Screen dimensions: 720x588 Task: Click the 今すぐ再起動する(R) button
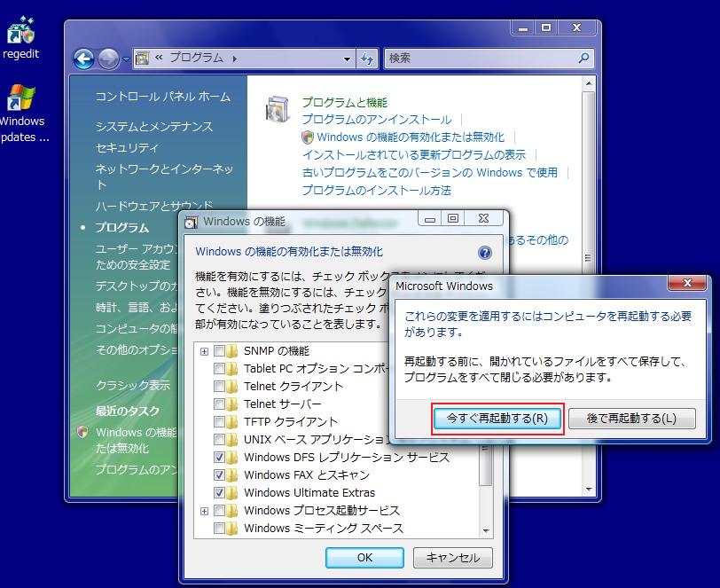point(497,419)
